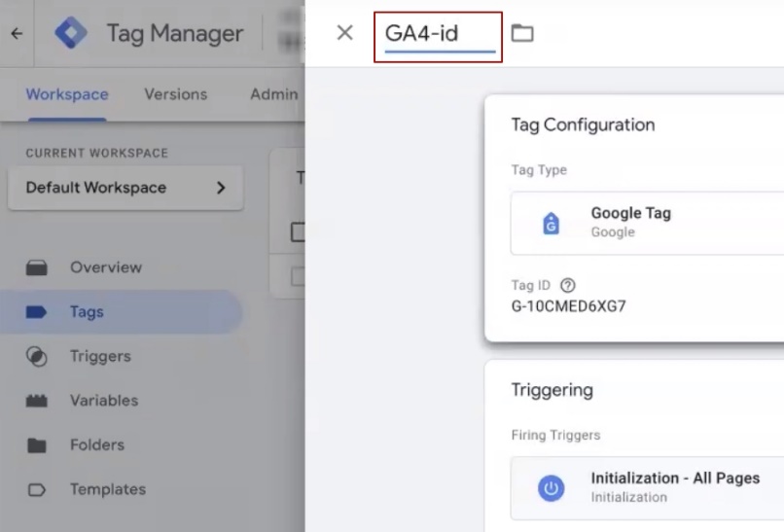Click the Tag Manager diamond logo
Viewport: 784px width, 532px height.
point(70,34)
